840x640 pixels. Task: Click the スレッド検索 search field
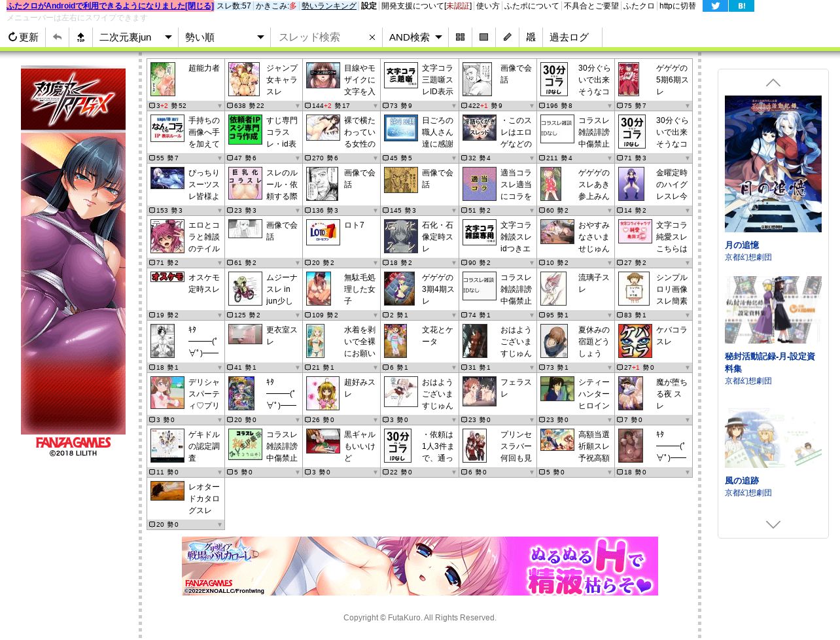coord(319,37)
